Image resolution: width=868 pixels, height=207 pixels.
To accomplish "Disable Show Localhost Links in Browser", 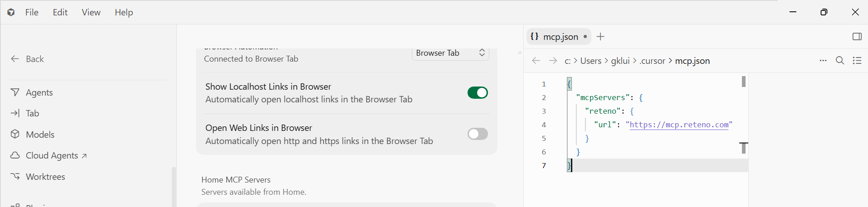I will pos(478,93).
